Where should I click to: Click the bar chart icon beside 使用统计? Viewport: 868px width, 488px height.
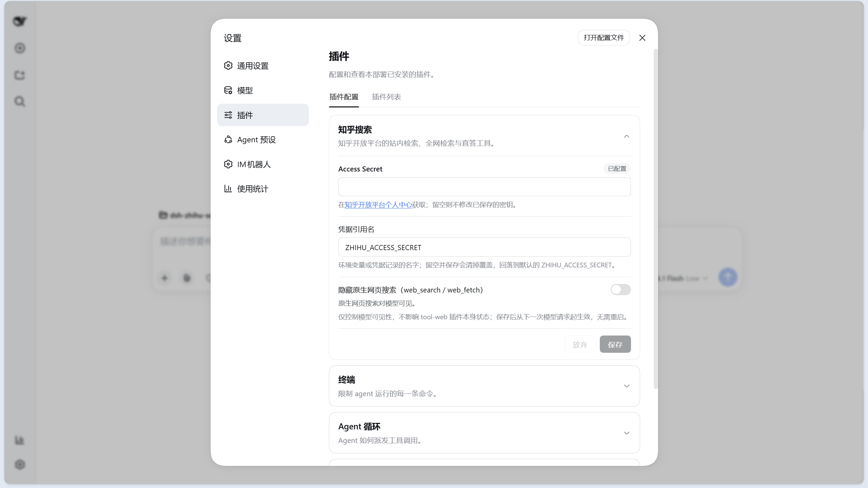tap(228, 189)
